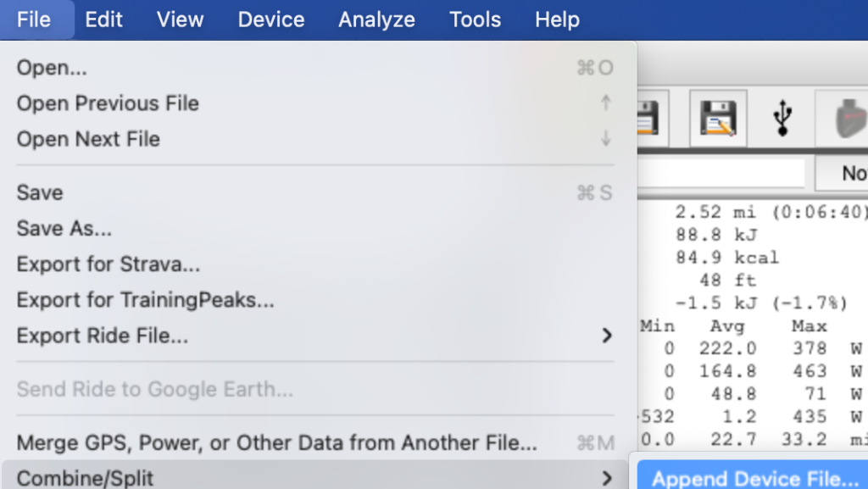Choose Open... from the File menu
Screen dimensions: 868x489
(52, 68)
